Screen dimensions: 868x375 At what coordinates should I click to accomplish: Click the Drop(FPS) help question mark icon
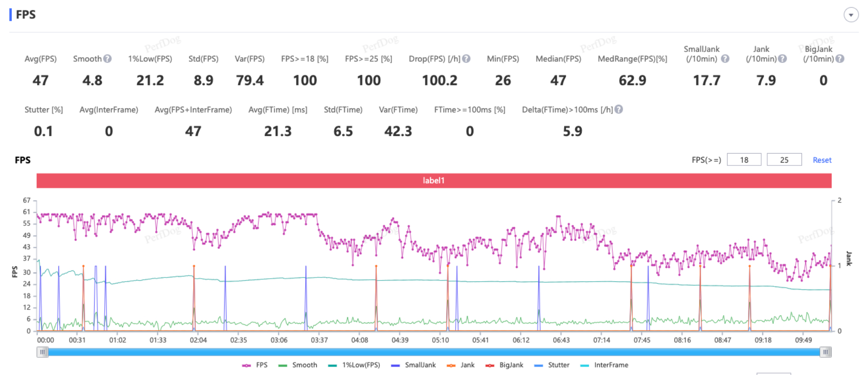[466, 59]
